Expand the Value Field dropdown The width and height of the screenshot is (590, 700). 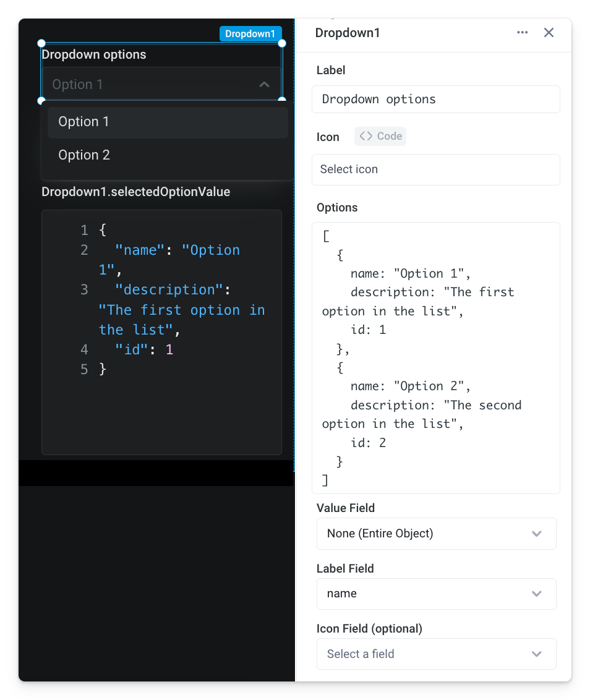(436, 534)
